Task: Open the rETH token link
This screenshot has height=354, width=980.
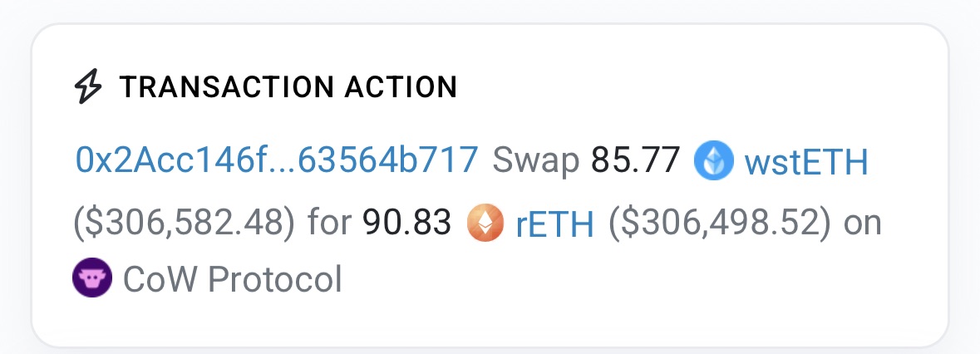Action: coord(555,224)
